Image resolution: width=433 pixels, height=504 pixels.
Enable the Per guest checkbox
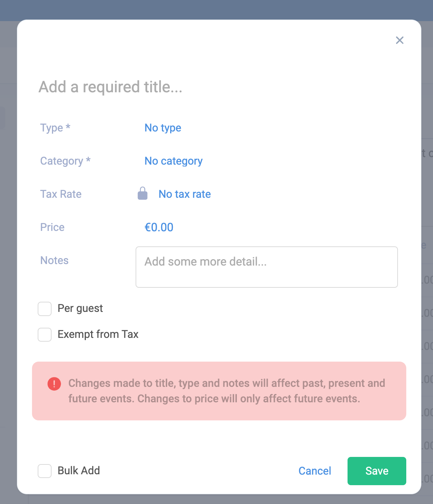[x=44, y=309]
